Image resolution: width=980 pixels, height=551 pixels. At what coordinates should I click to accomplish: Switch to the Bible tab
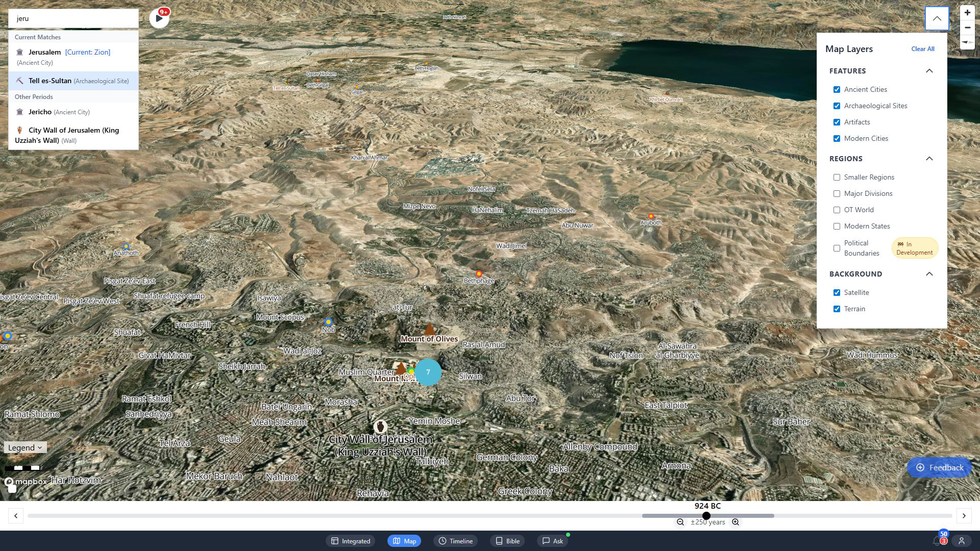pos(507,541)
